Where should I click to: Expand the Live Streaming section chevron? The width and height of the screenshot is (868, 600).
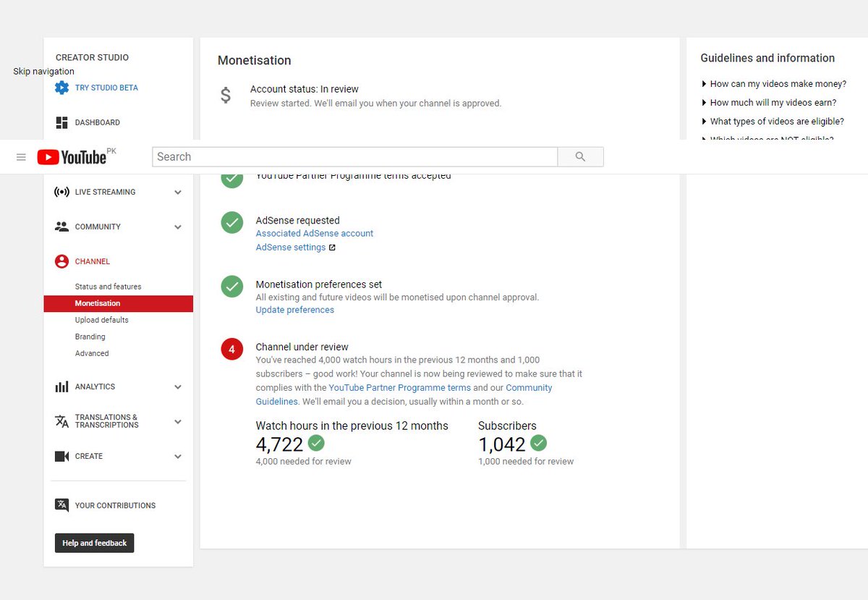click(x=178, y=193)
